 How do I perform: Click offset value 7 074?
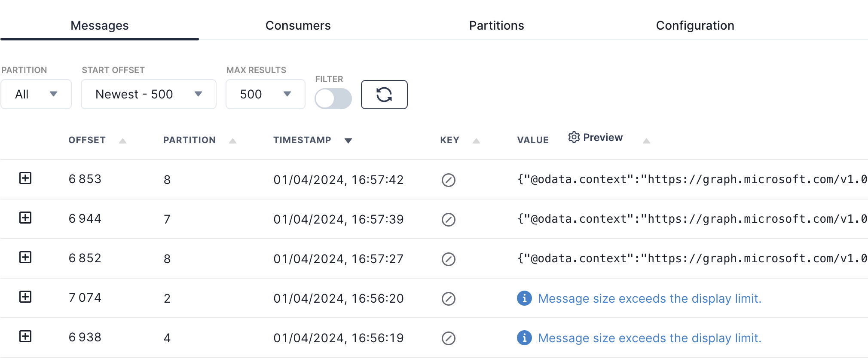pyautogui.click(x=85, y=298)
